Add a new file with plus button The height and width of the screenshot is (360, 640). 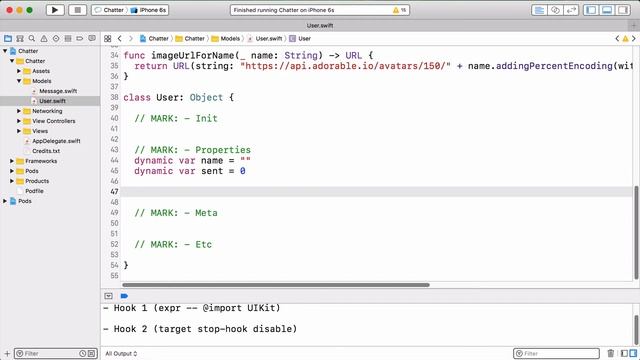click(7, 353)
